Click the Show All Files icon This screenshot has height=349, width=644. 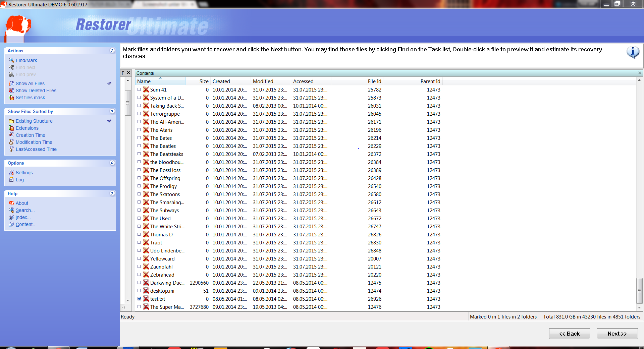(x=11, y=83)
